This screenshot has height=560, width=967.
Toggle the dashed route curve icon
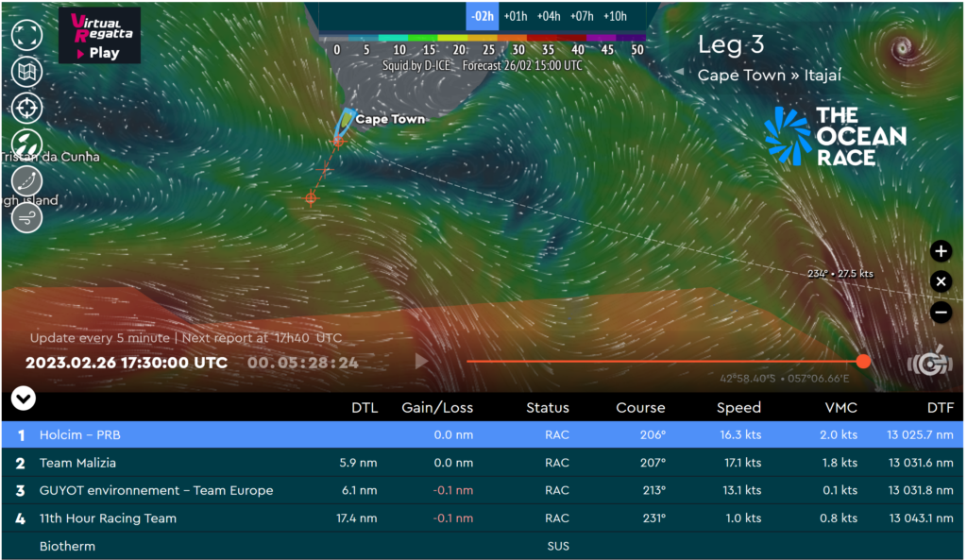[x=26, y=180]
